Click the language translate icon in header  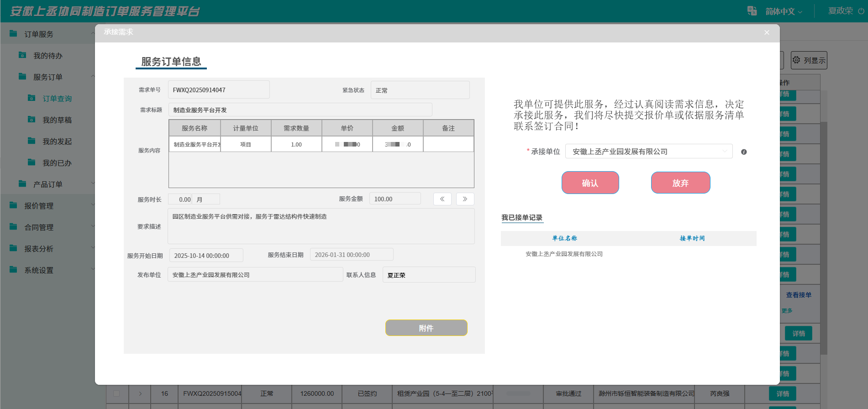pyautogui.click(x=752, y=11)
